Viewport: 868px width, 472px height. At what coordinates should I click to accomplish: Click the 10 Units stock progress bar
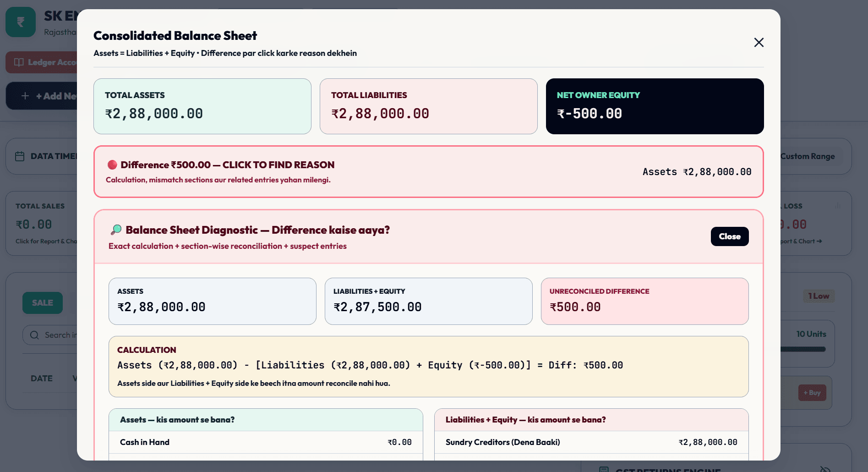click(803, 349)
